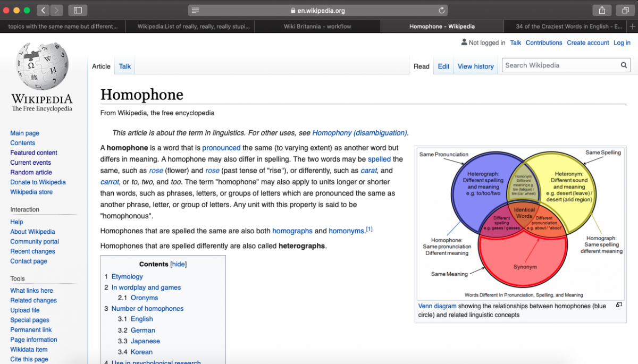The height and width of the screenshot is (364, 638).
Task: Open the Venn diagram thumbnail
Action: pos(519,222)
